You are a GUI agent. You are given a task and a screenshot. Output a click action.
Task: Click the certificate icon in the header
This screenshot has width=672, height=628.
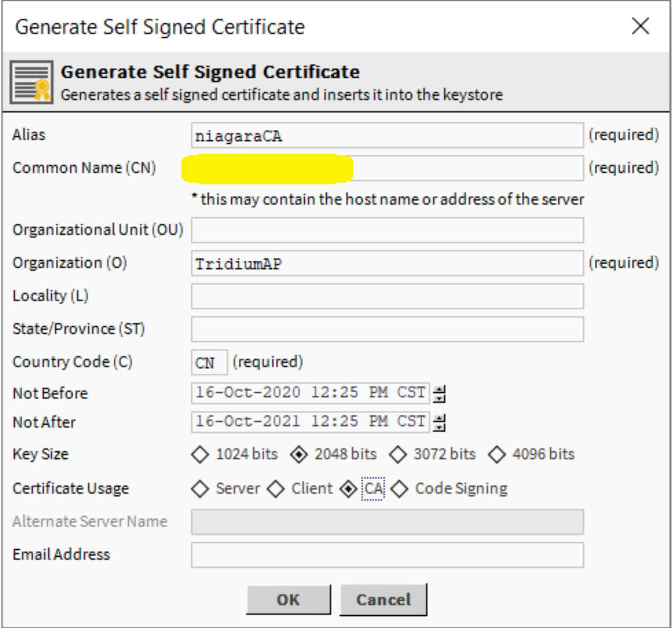click(x=31, y=82)
